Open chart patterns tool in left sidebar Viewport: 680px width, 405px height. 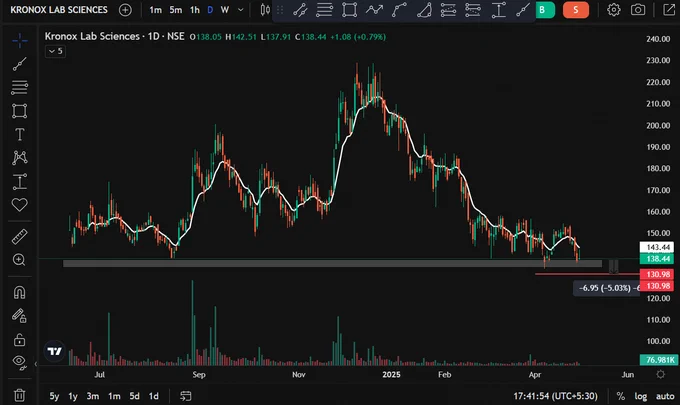point(20,157)
